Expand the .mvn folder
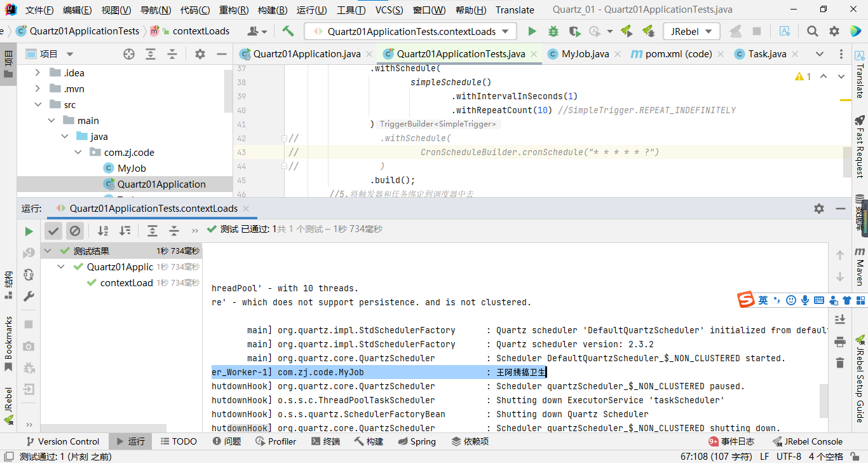The height and width of the screenshot is (463, 868). coord(37,88)
